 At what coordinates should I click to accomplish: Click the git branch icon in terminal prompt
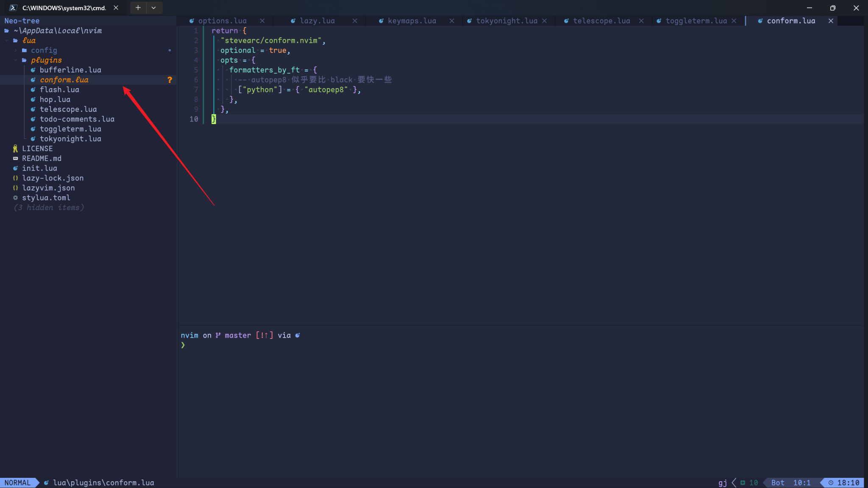click(218, 335)
